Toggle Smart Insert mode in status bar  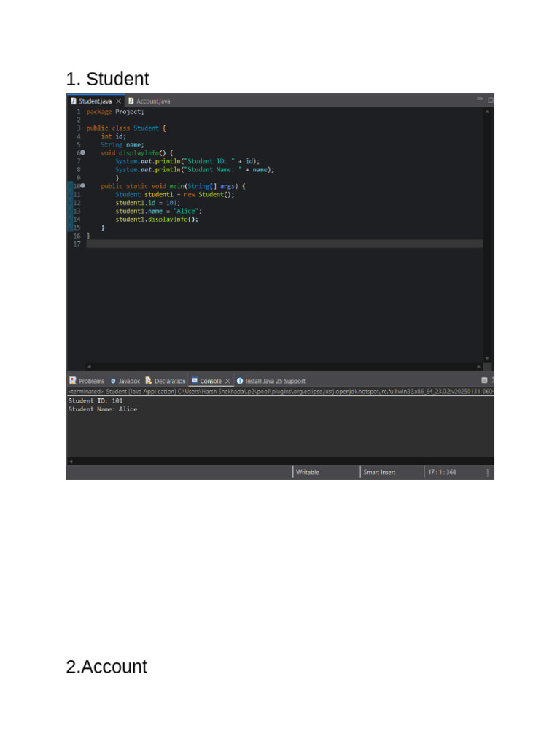coord(379,473)
